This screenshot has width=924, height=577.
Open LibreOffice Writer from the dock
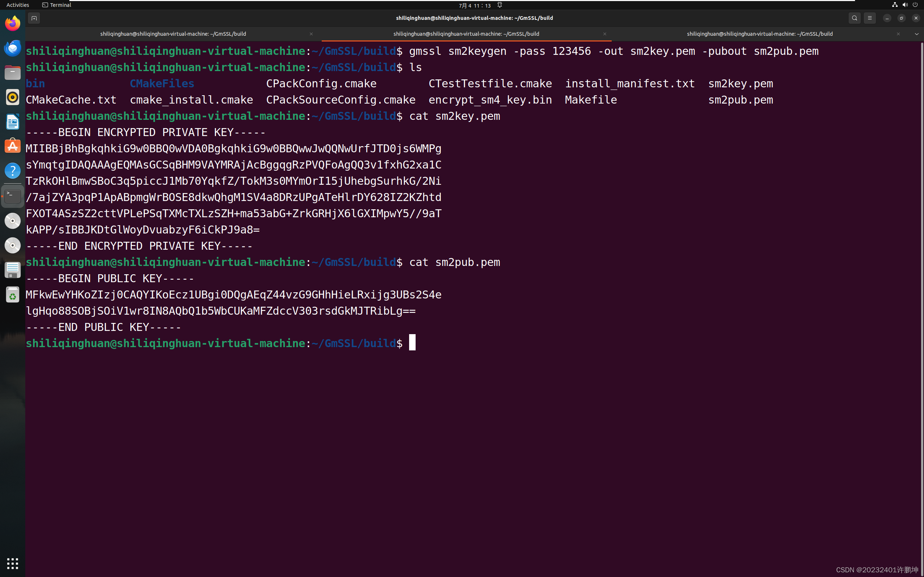click(x=13, y=122)
